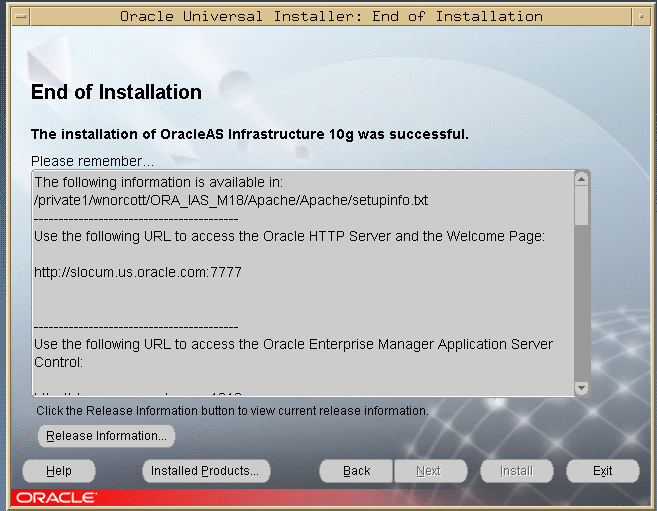Viewport: 657px width, 511px height.
Task: Click the 'Click the Release Information button' hint
Action: pyautogui.click(x=233, y=410)
